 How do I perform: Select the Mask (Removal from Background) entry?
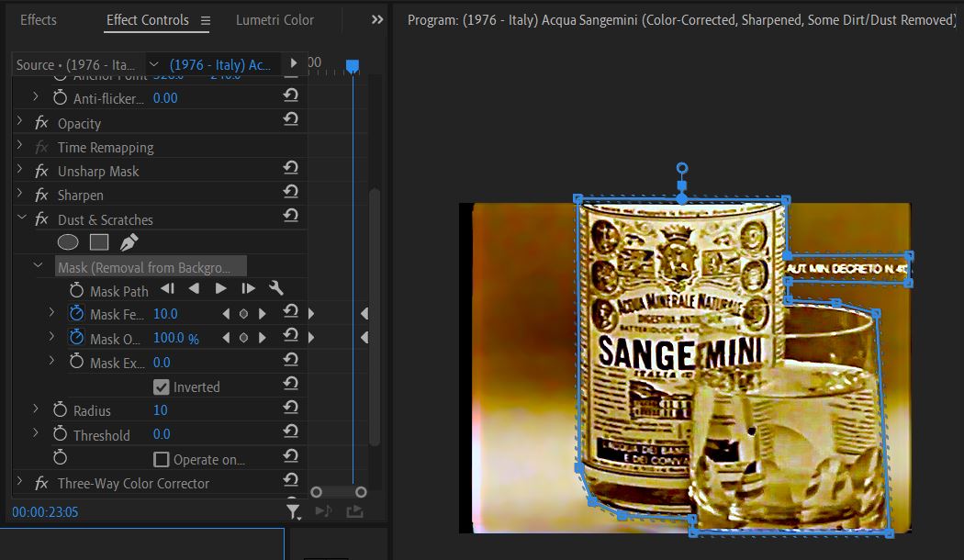pos(151,267)
